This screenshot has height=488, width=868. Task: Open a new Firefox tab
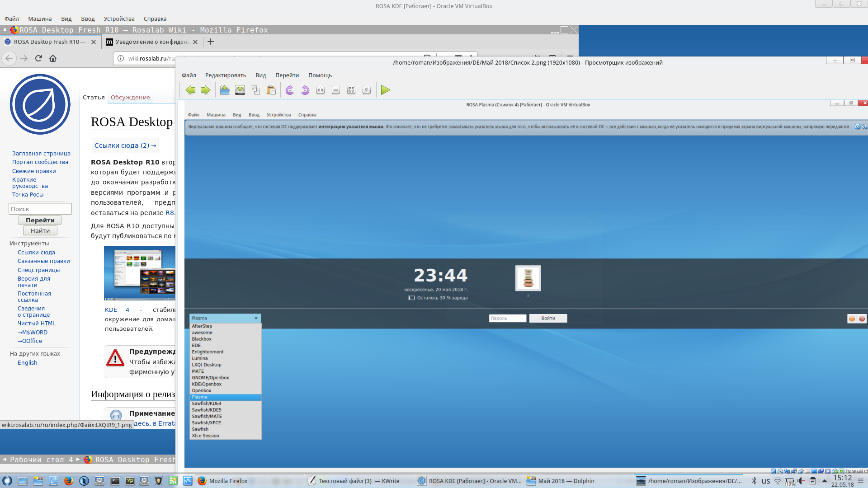click(x=211, y=42)
